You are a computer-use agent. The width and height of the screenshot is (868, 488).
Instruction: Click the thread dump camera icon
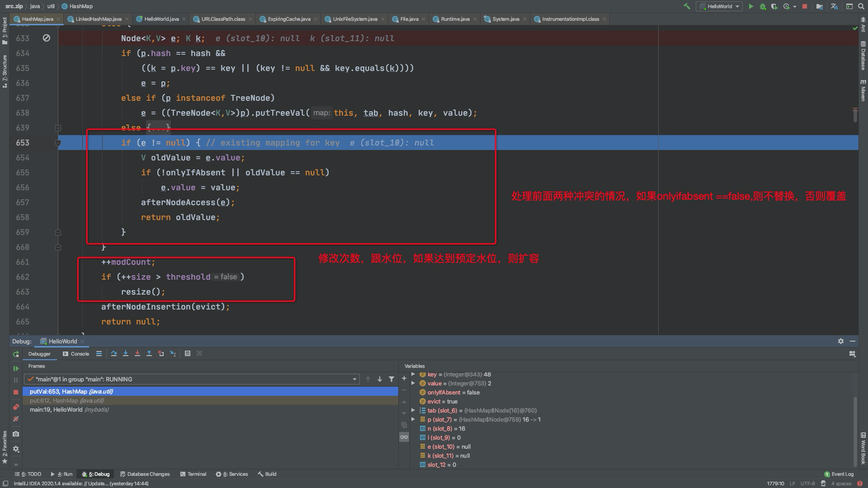pos(16,434)
